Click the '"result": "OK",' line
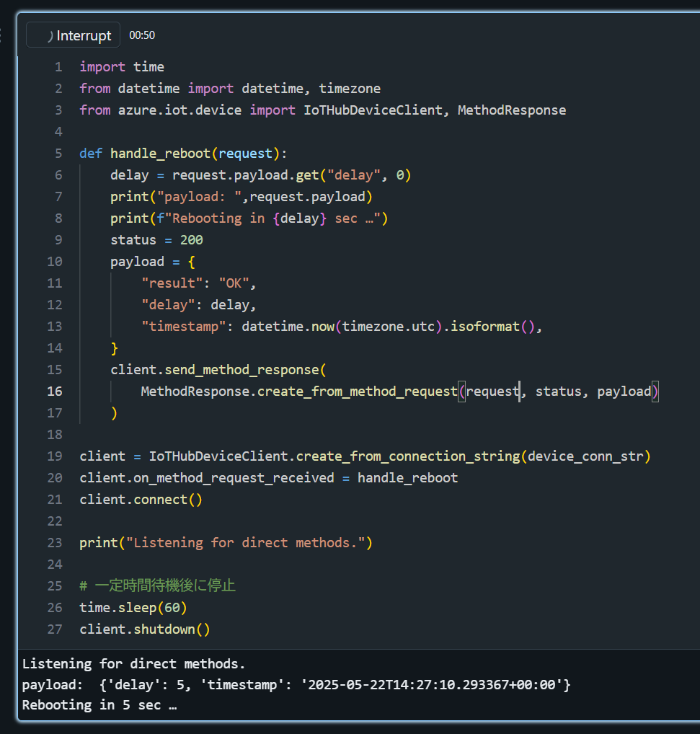The image size is (700, 734). click(199, 283)
